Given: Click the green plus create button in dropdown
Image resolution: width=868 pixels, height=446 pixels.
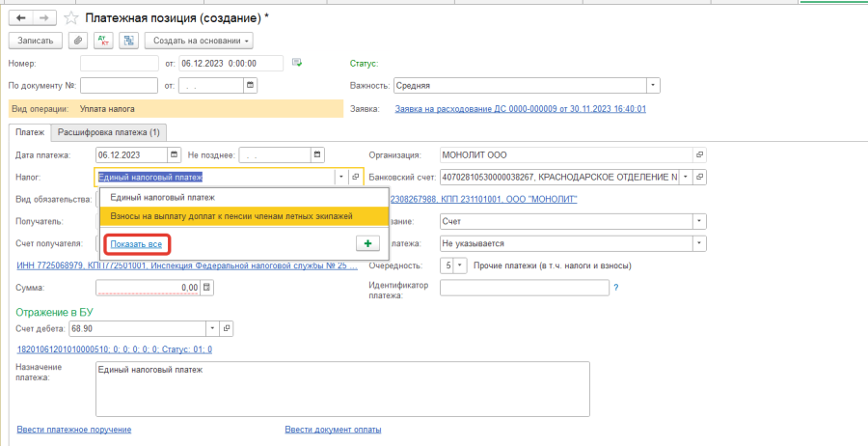Looking at the screenshot, I should (368, 243).
